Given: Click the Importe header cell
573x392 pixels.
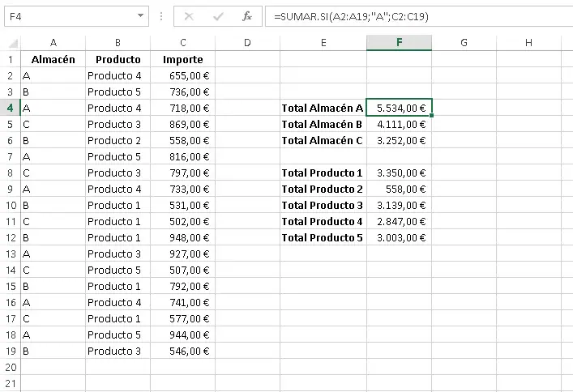Looking at the screenshot, I should (x=182, y=59).
